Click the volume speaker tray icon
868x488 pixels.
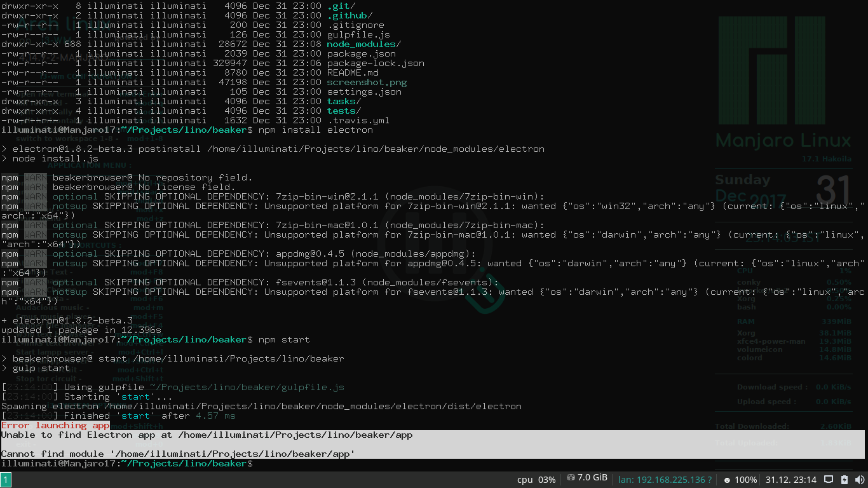tap(859, 480)
